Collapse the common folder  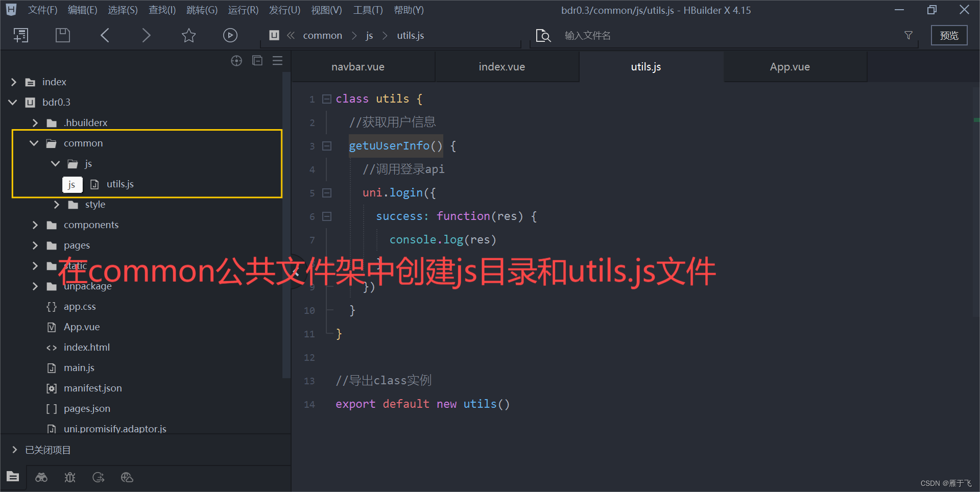click(34, 143)
